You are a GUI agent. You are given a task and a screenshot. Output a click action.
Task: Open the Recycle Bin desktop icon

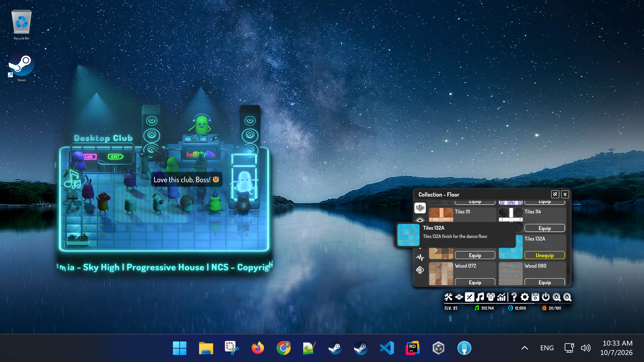click(21, 25)
